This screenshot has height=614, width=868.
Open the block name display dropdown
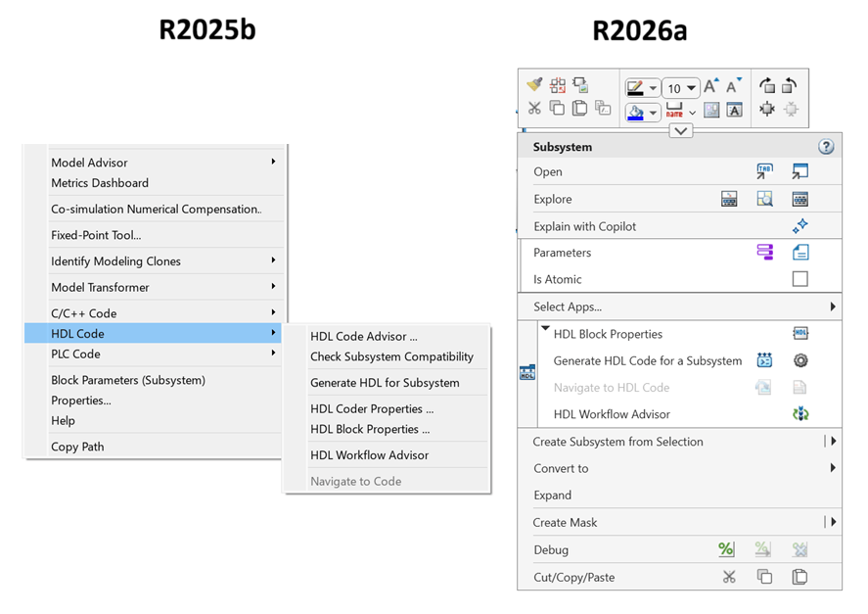(692, 113)
